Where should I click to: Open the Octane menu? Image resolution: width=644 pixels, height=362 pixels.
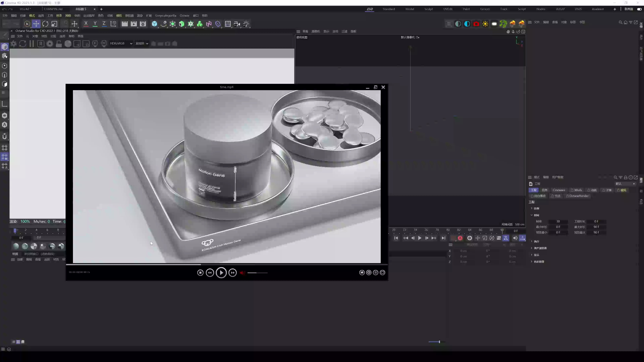184,15
